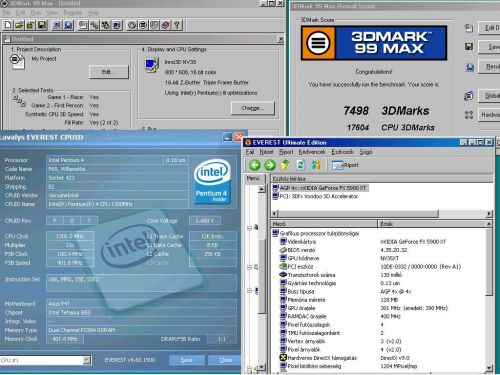
Task: Click the EVEREST sidebar scroll up arrow
Action: pyautogui.click(x=261, y=189)
